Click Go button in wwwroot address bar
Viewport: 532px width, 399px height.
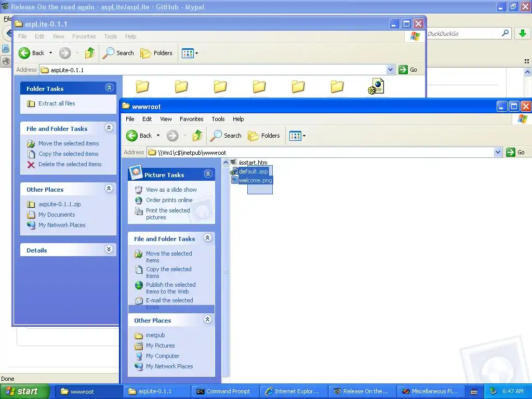[516, 152]
